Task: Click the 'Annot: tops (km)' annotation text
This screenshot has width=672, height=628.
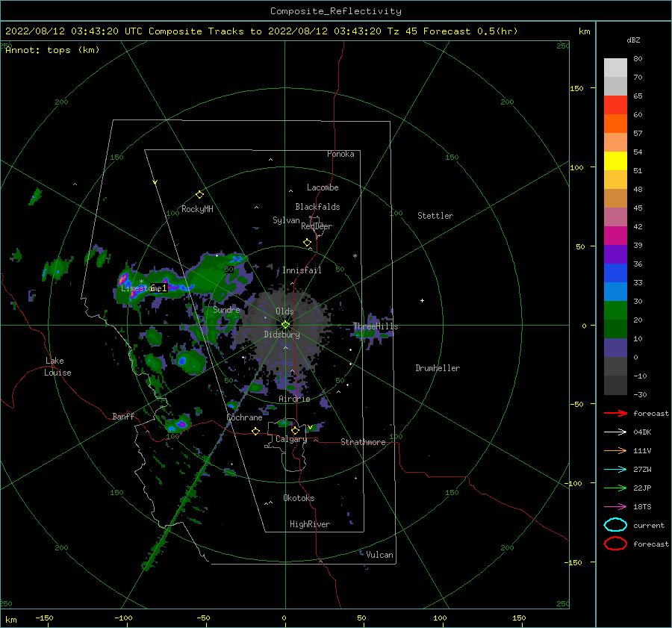Action: pos(53,50)
